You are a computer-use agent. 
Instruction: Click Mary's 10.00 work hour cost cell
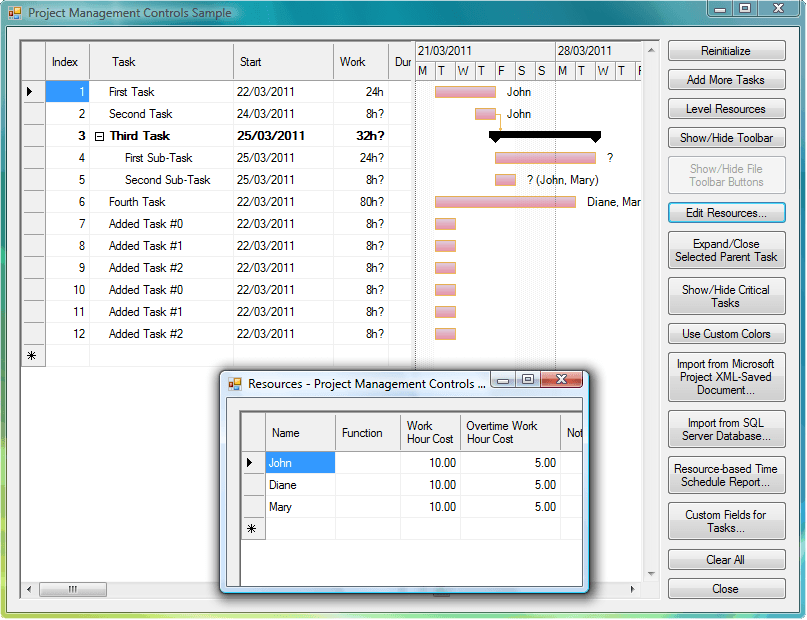coord(430,507)
